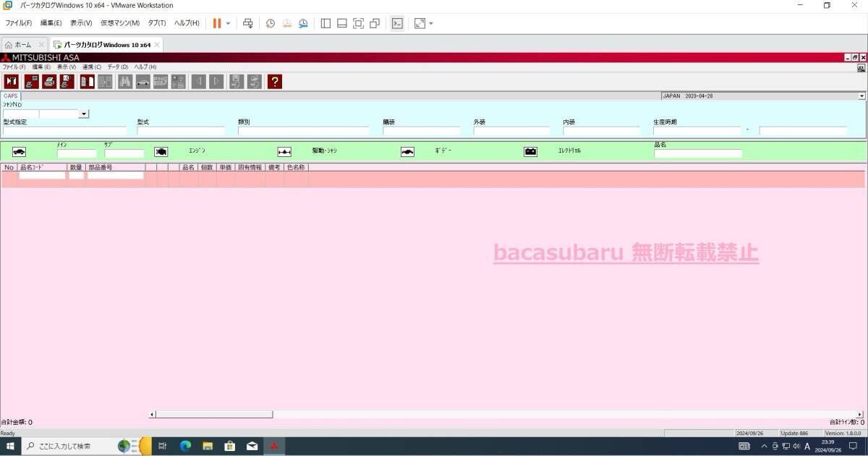Select the エンジン engine group icon

161,151
